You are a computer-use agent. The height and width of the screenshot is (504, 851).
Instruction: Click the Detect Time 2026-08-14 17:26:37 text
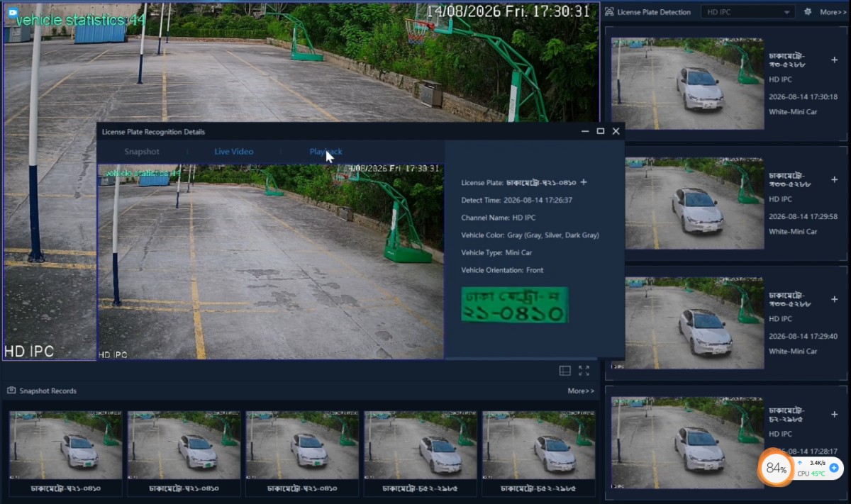click(x=517, y=201)
